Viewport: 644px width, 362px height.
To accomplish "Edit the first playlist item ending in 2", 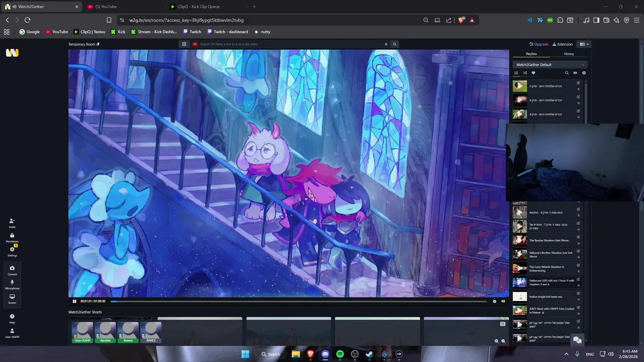I will pyautogui.click(x=579, y=83).
